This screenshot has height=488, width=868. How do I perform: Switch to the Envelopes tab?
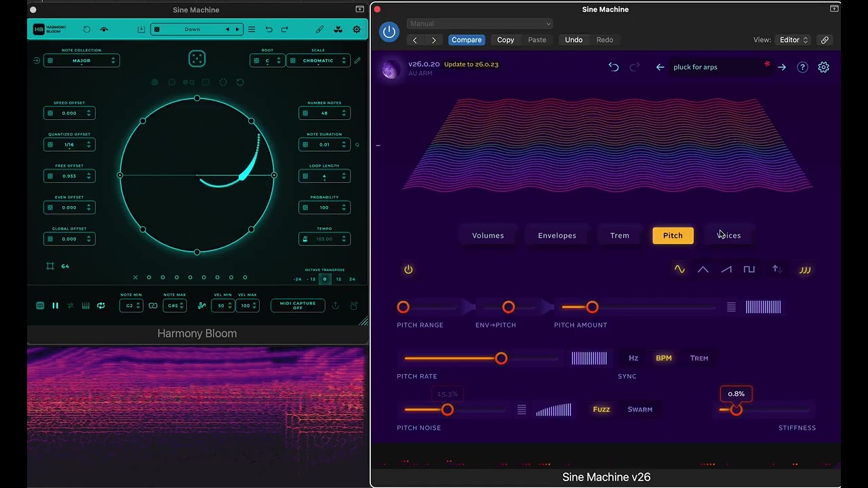pos(557,235)
